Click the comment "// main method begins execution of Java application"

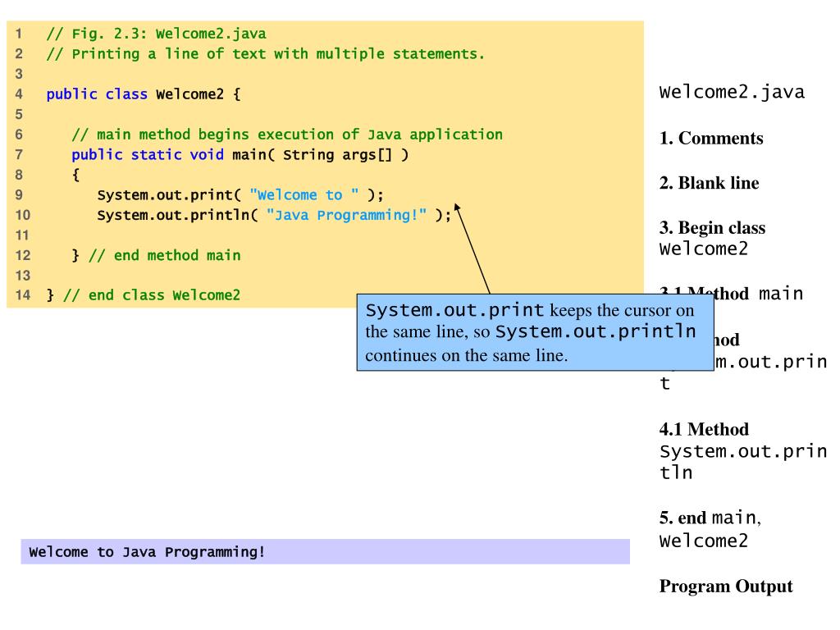point(287,135)
